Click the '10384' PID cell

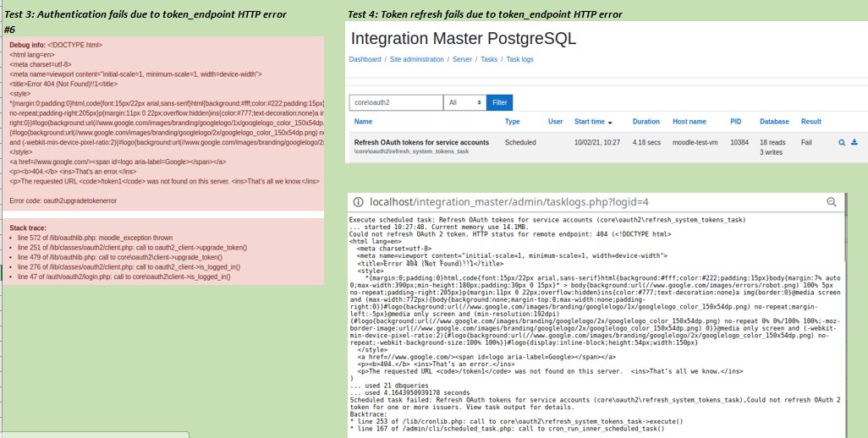[739, 142]
